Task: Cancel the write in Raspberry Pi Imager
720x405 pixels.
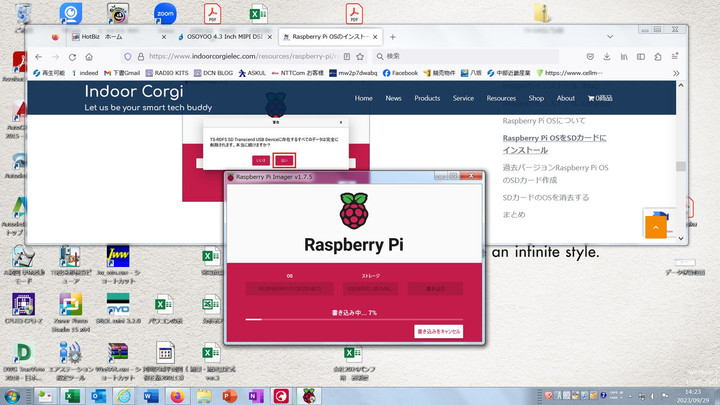Action: (x=439, y=332)
